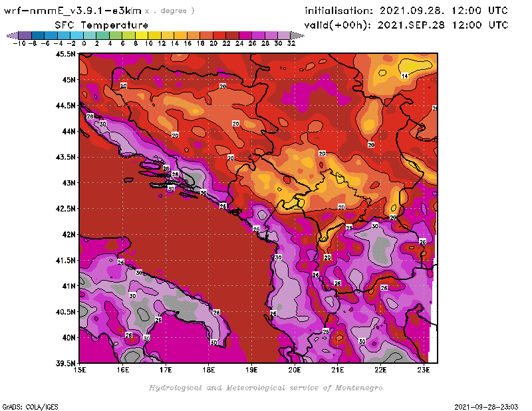Viewport: 532px width, 411px height.
Task: Click the valid(+00h) time line
Action: [x=406, y=25]
